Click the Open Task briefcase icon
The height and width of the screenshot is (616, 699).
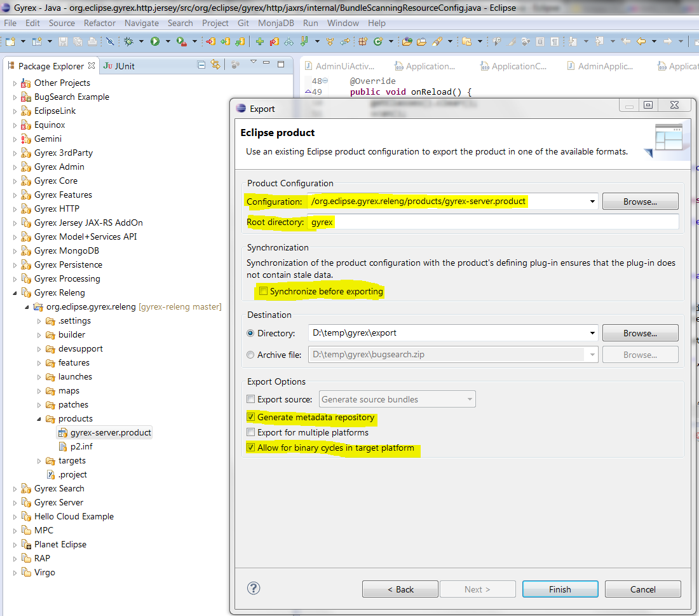421,41
